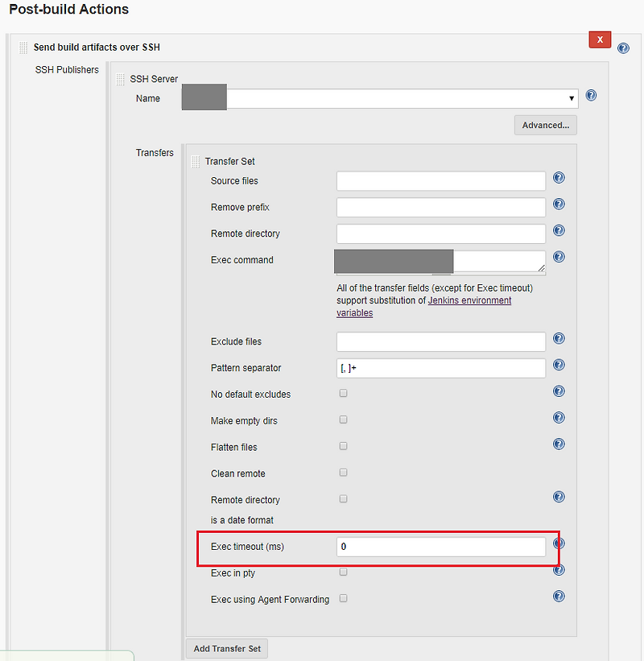Click the help icon beside Exec command
The height and width of the screenshot is (661, 644).
(559, 257)
